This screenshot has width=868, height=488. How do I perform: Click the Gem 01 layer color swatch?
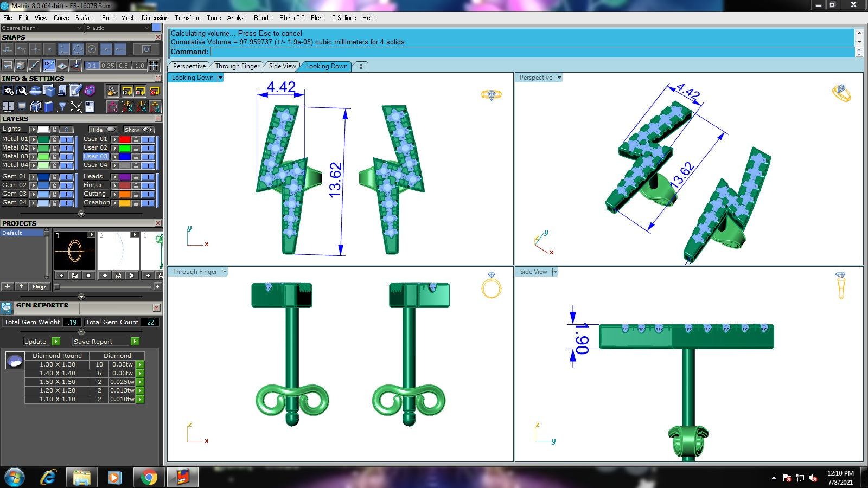pos(43,177)
